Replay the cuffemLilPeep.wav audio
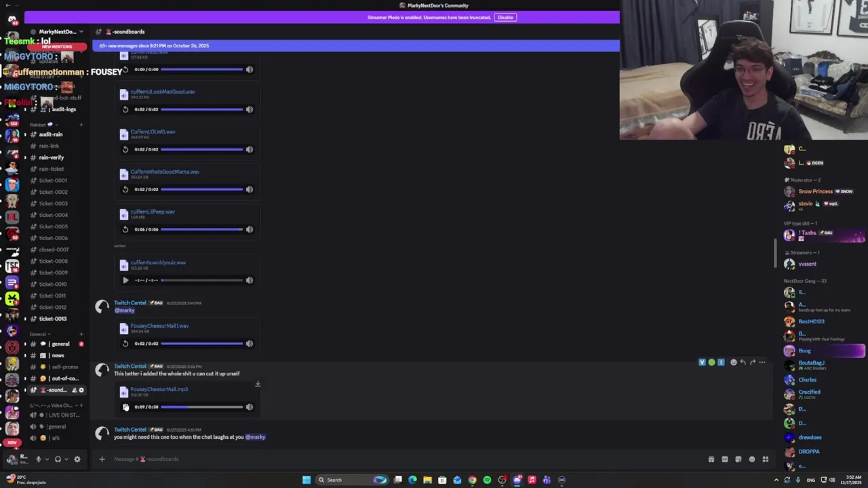 (125, 229)
